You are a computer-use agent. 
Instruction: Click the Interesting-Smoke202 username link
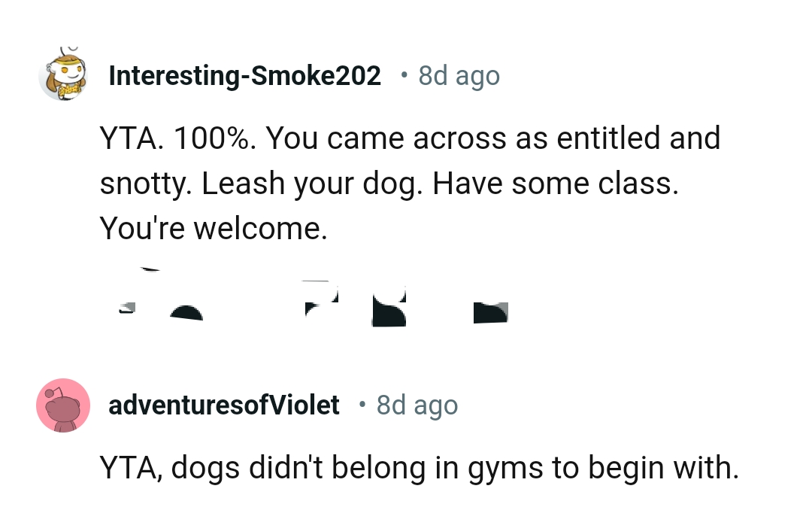(244, 74)
